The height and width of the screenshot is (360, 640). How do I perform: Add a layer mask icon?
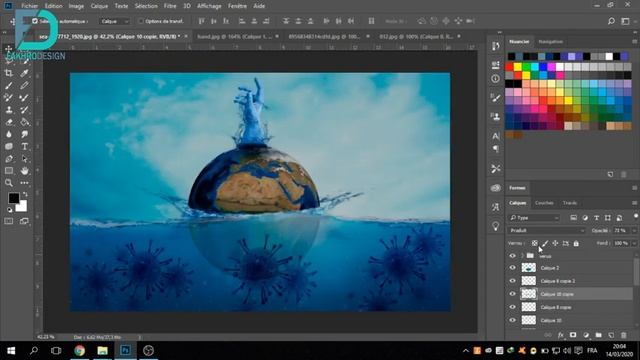pyautogui.click(x=573, y=335)
